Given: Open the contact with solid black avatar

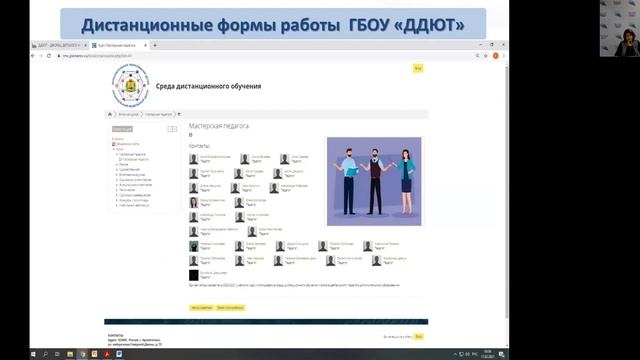Looking at the screenshot, I should (x=193, y=275).
